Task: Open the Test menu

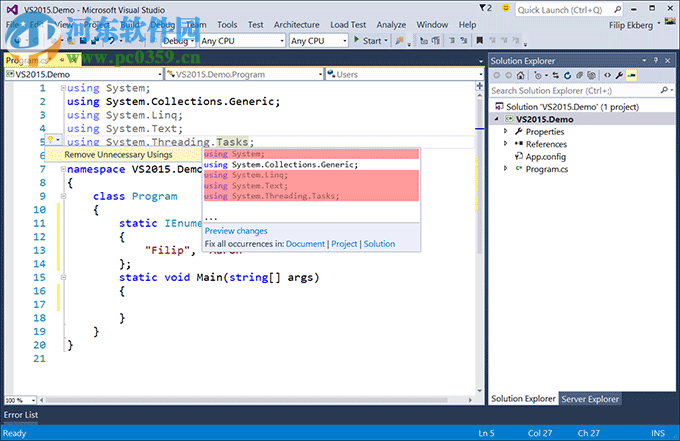Action: (x=255, y=25)
